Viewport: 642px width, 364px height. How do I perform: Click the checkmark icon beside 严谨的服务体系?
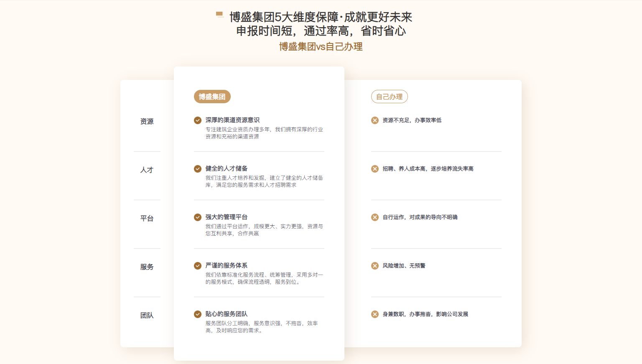(198, 266)
